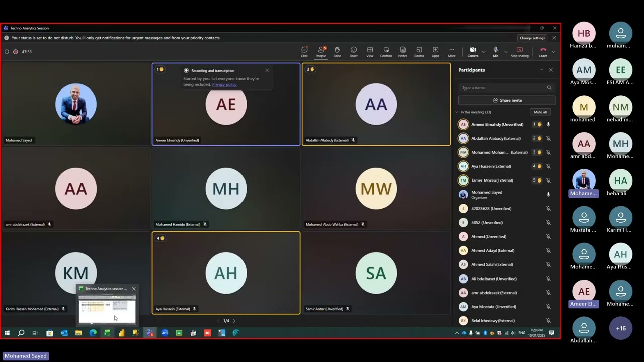Select participant Ahmed Adayil (External)
The width and height of the screenshot is (644, 362).
click(505, 250)
